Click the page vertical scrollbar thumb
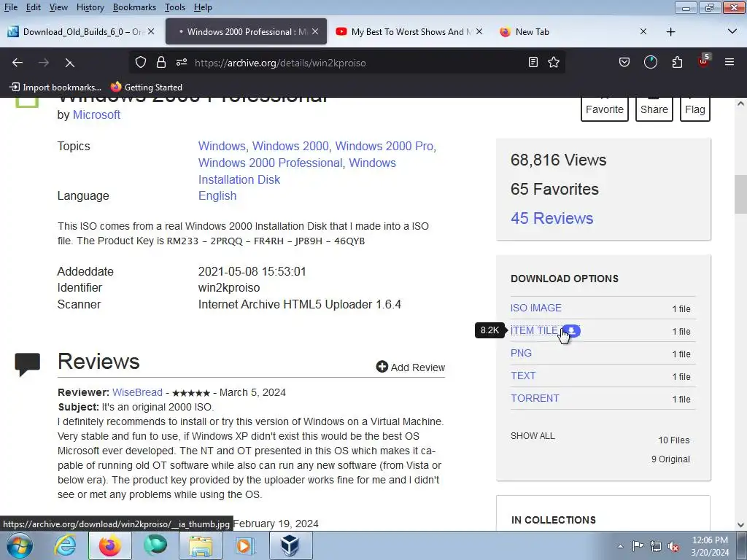The height and width of the screenshot is (560, 747). click(x=740, y=194)
